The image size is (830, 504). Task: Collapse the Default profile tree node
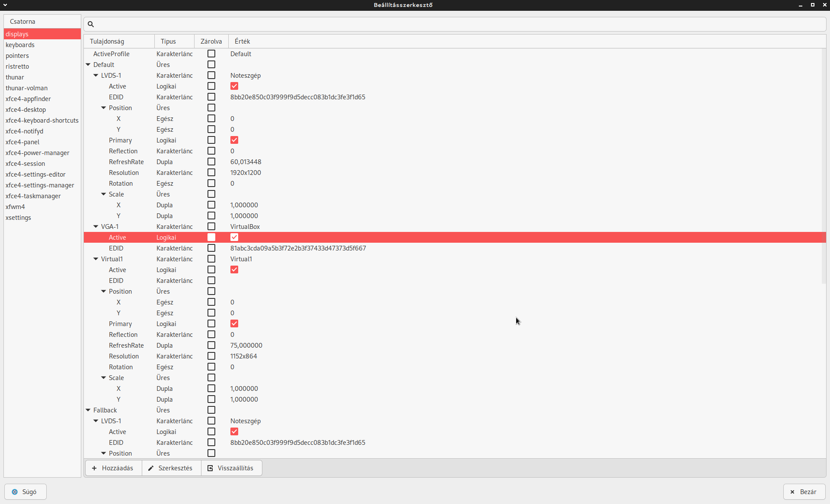88,65
